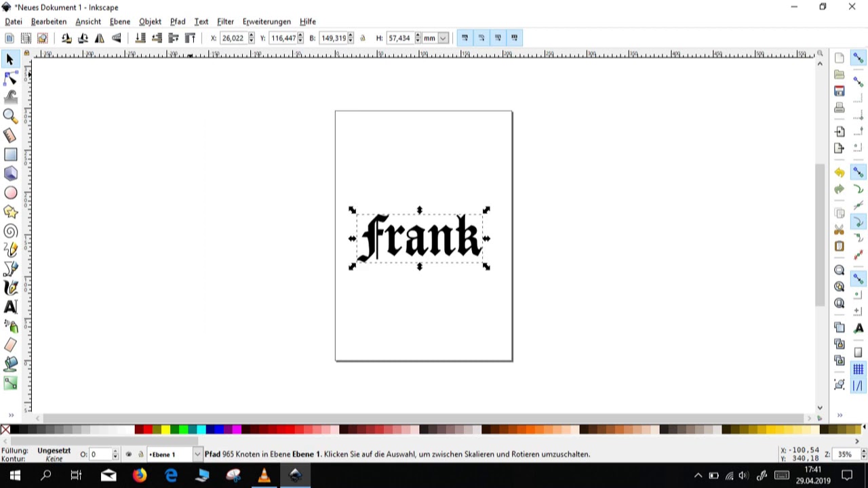
Task: Click the Save document icon
Action: (840, 91)
